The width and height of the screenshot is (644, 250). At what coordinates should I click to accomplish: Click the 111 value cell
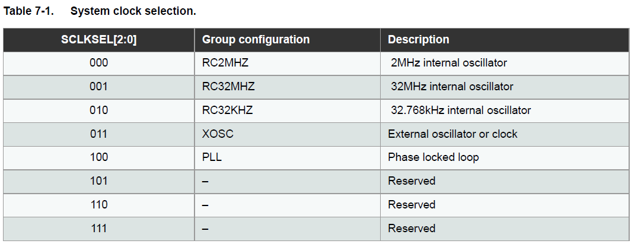tap(98, 229)
